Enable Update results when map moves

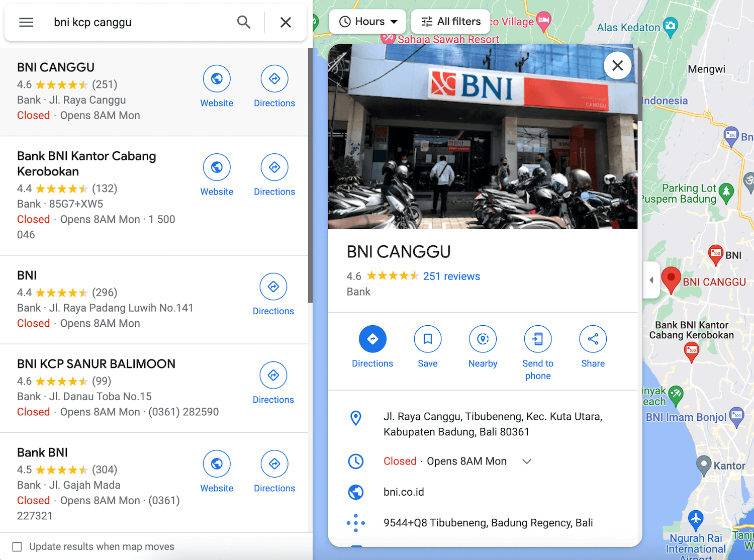coord(17,547)
